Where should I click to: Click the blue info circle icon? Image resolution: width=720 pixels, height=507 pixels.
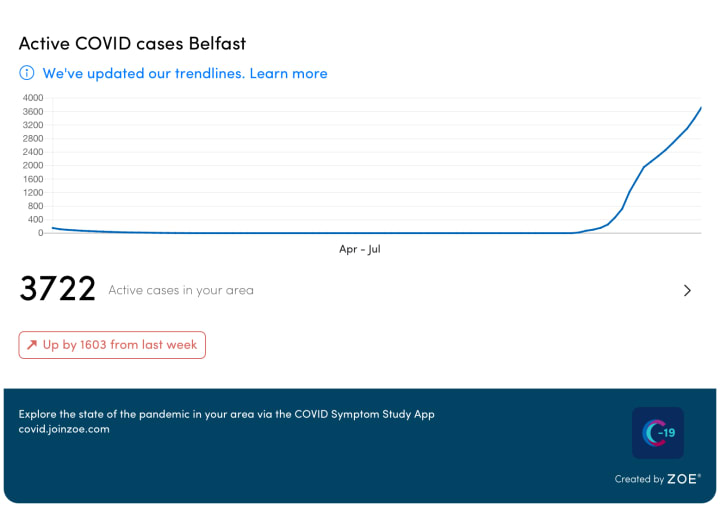27,73
